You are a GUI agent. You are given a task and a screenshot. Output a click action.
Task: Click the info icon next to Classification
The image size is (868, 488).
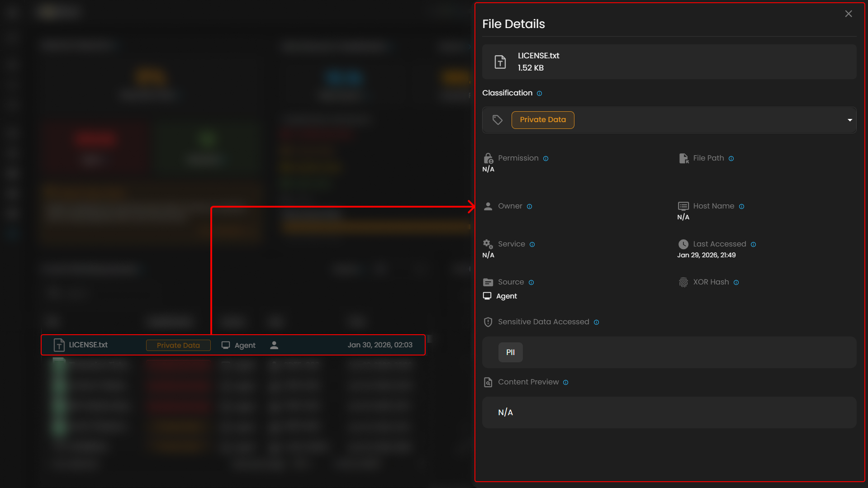click(539, 94)
